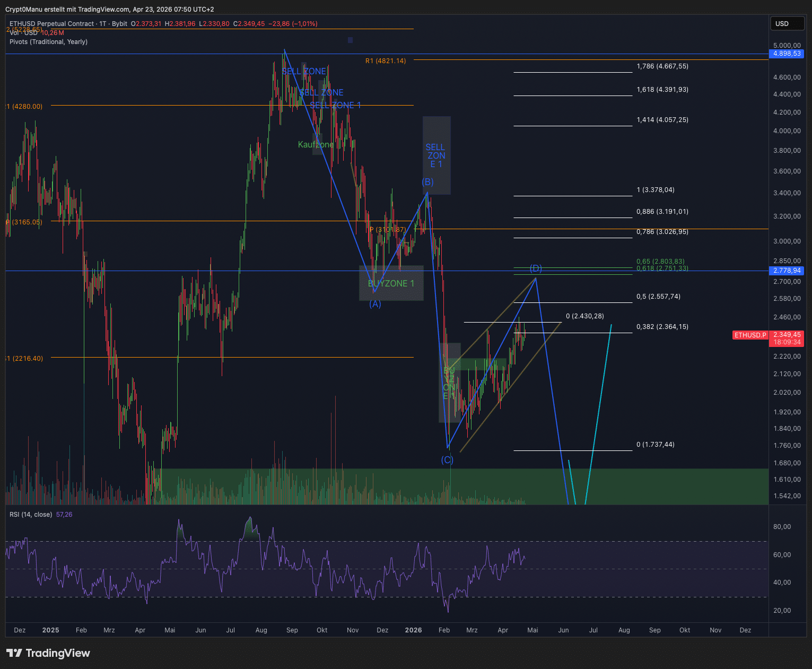This screenshot has width=812, height=669.
Task: Click the BUYZONE 1 text label
Action: (x=391, y=283)
